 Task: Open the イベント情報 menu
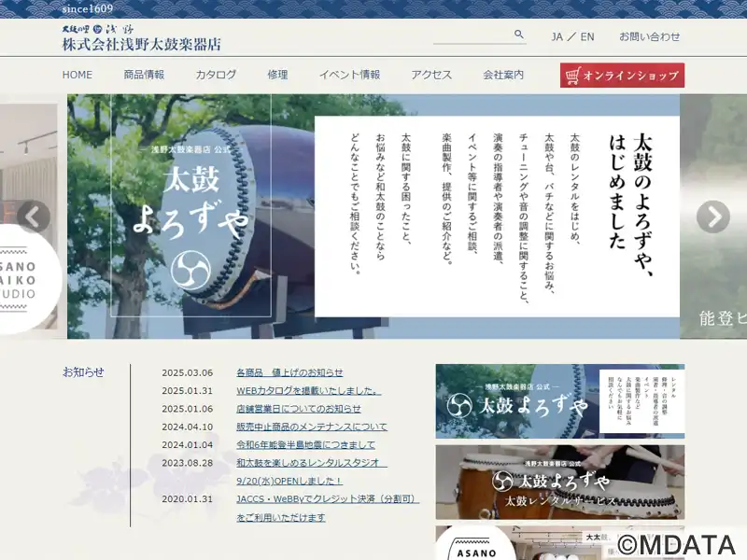pyautogui.click(x=349, y=75)
